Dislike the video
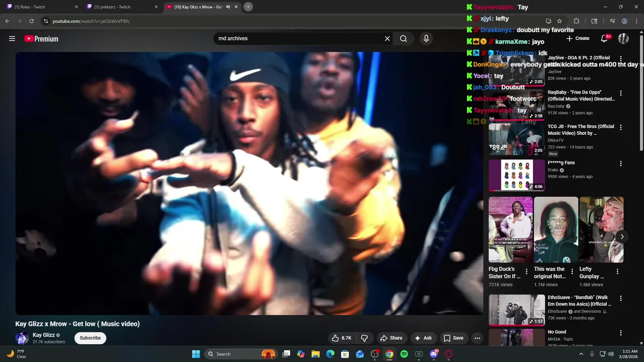644x362 pixels. (365, 338)
